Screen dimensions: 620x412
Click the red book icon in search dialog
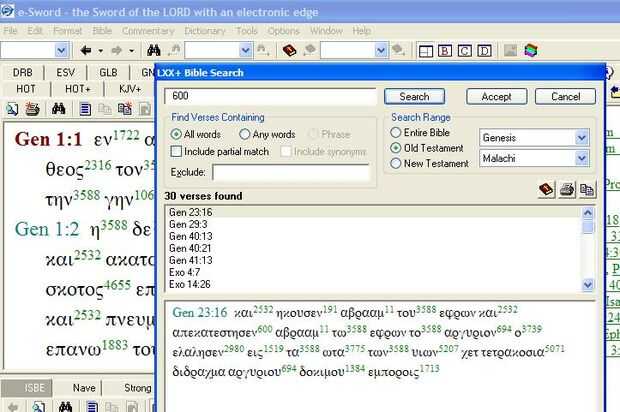(546, 190)
